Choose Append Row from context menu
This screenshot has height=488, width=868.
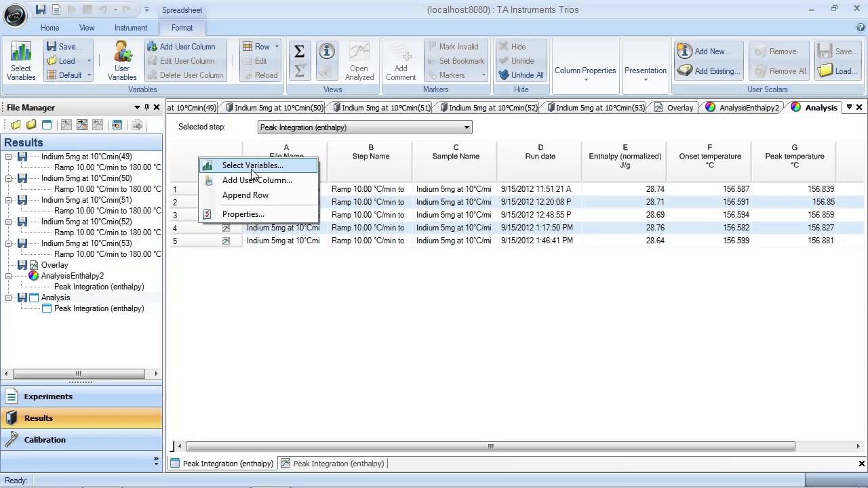pyautogui.click(x=245, y=195)
